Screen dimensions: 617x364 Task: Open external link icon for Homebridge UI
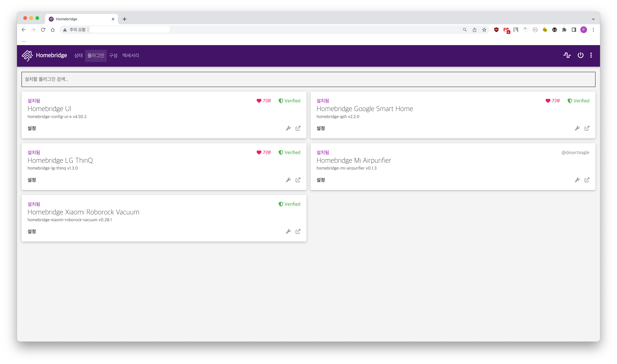coord(298,128)
